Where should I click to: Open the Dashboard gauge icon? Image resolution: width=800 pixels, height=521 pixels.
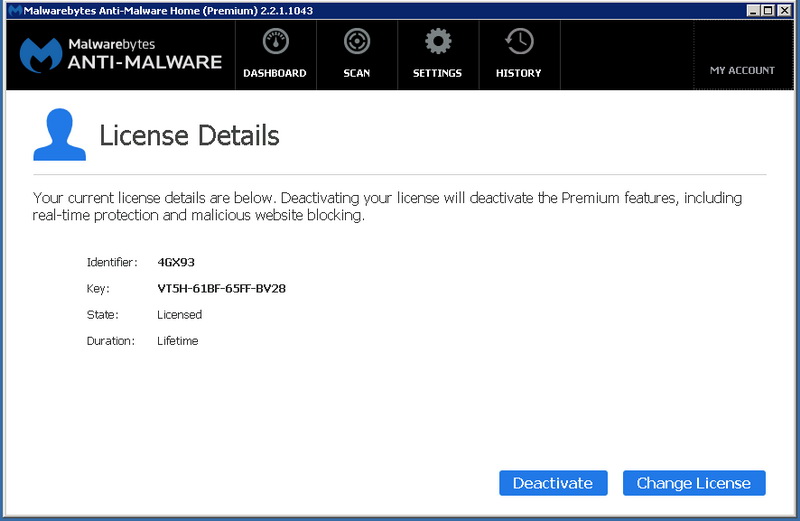tap(276, 41)
